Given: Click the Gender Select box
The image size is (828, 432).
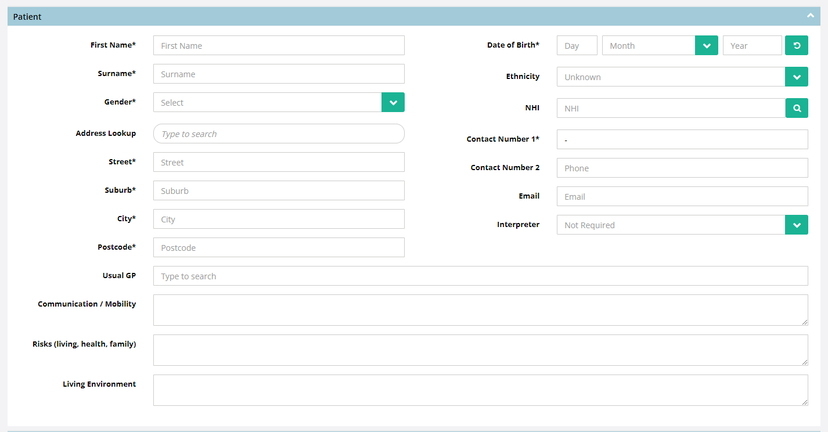Looking at the screenshot, I should pyautogui.click(x=267, y=102).
